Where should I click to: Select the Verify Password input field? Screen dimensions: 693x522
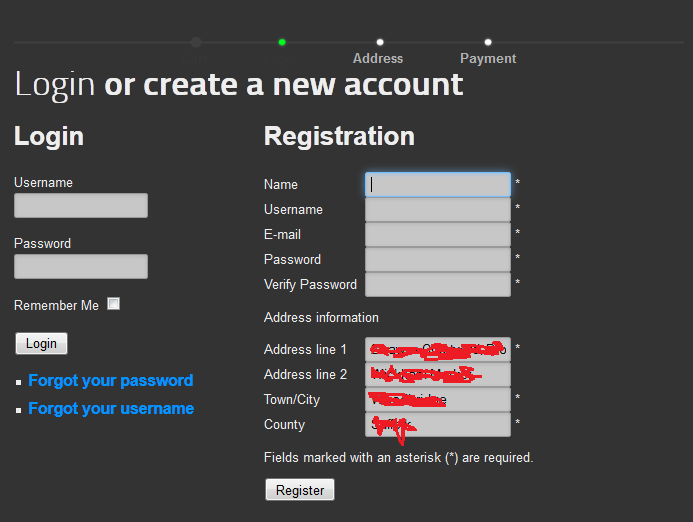438,284
